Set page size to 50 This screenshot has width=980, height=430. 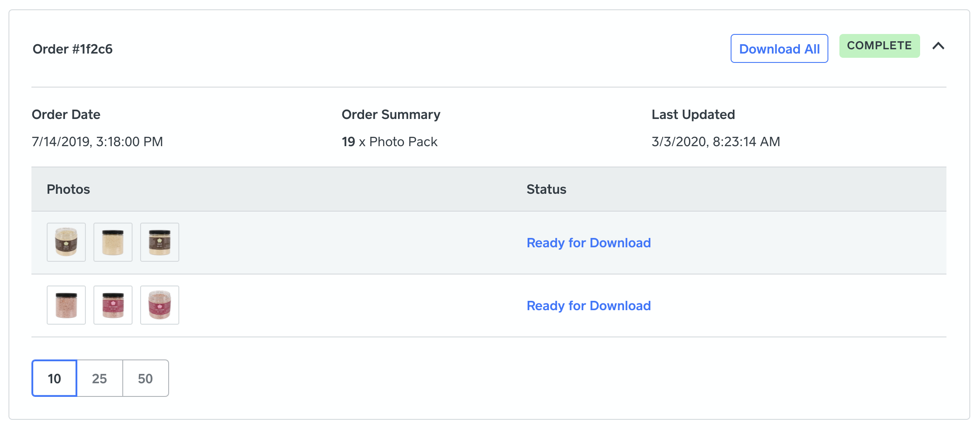tap(145, 378)
